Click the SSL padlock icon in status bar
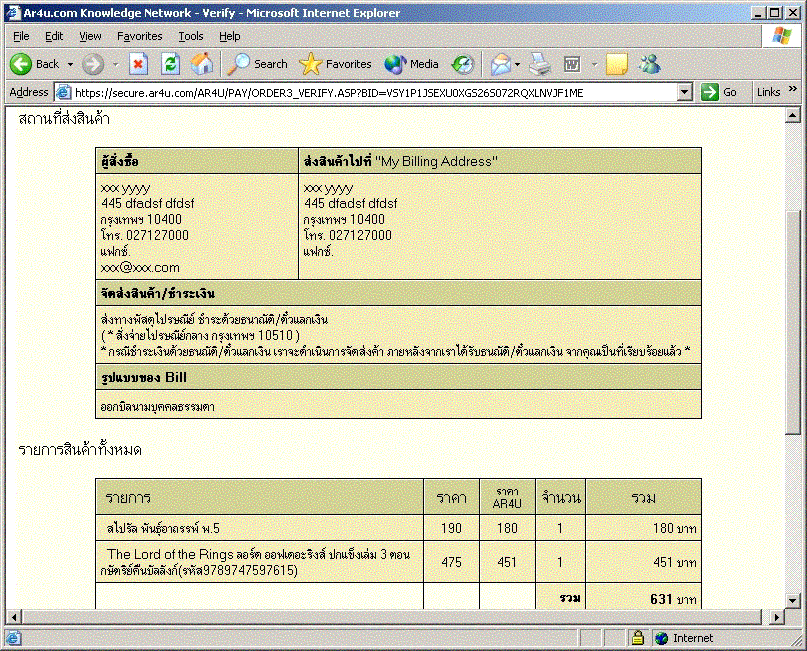Screen dimensions: 807x651 (637, 638)
